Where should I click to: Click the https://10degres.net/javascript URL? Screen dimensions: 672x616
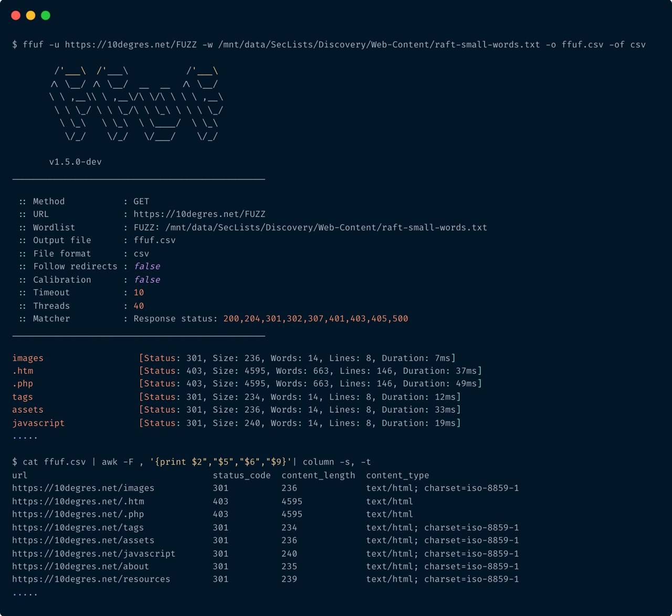click(94, 554)
